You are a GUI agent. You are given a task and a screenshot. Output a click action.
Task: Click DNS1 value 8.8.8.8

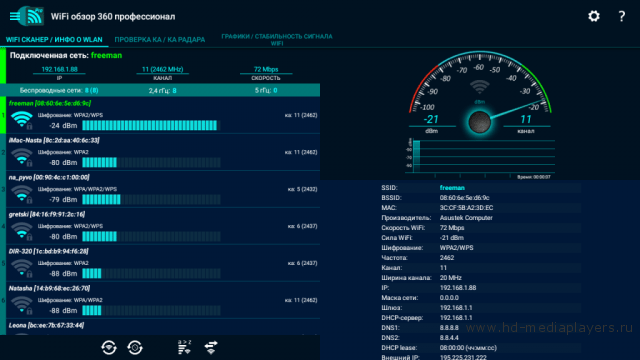click(449, 328)
